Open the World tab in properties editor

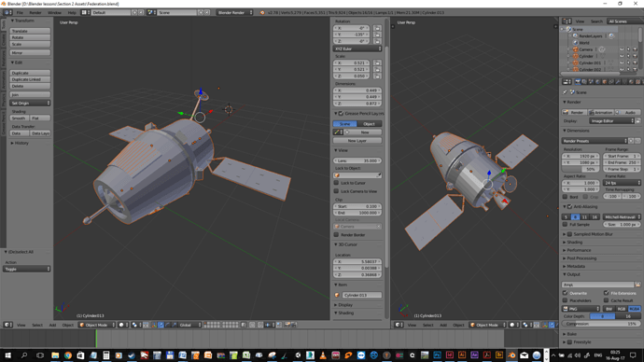point(597,82)
